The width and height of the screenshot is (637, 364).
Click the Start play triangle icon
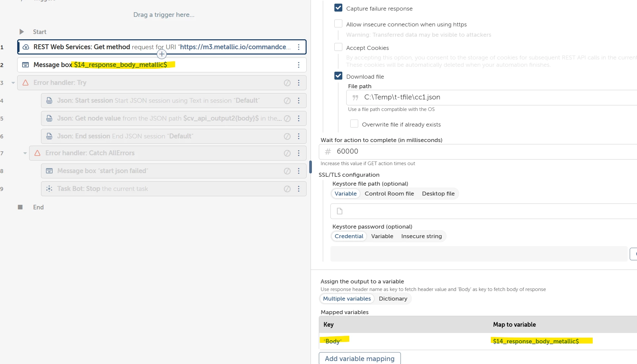[x=21, y=32]
